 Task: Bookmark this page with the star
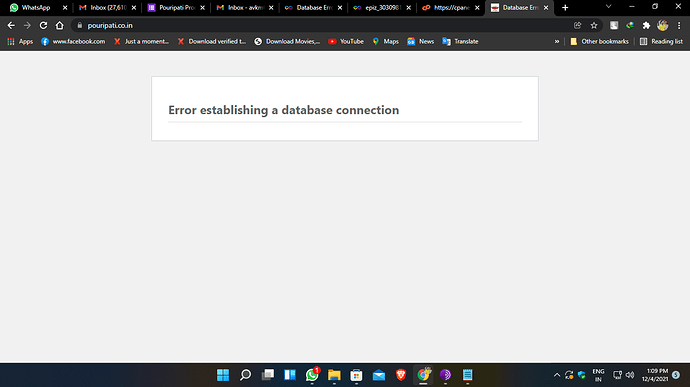point(594,26)
